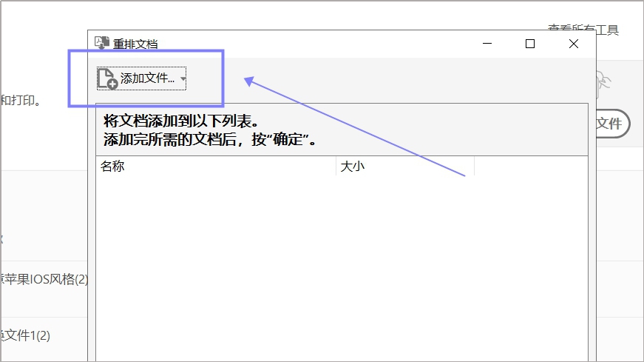The height and width of the screenshot is (362, 644).
Task: Maximize the 重排文档 dialog
Action: click(x=530, y=44)
